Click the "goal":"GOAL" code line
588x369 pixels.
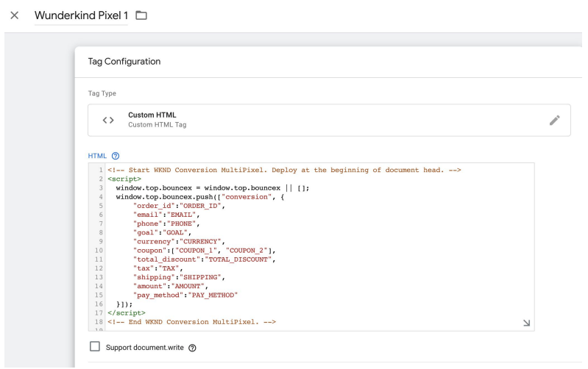[162, 232]
